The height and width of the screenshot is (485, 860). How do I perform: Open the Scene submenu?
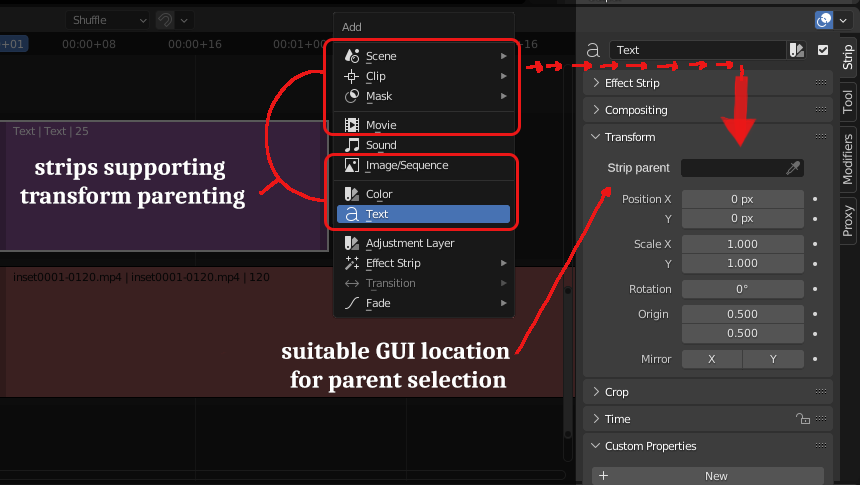tap(423, 56)
